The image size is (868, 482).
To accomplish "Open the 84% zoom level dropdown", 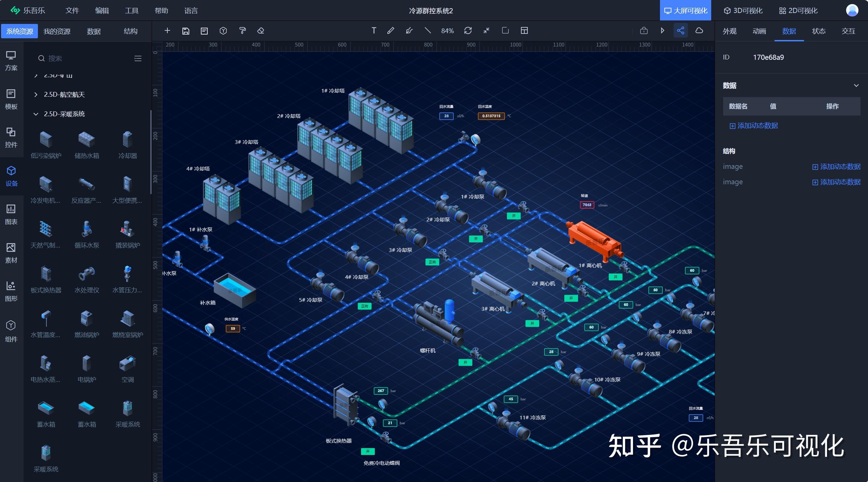I will tap(447, 31).
